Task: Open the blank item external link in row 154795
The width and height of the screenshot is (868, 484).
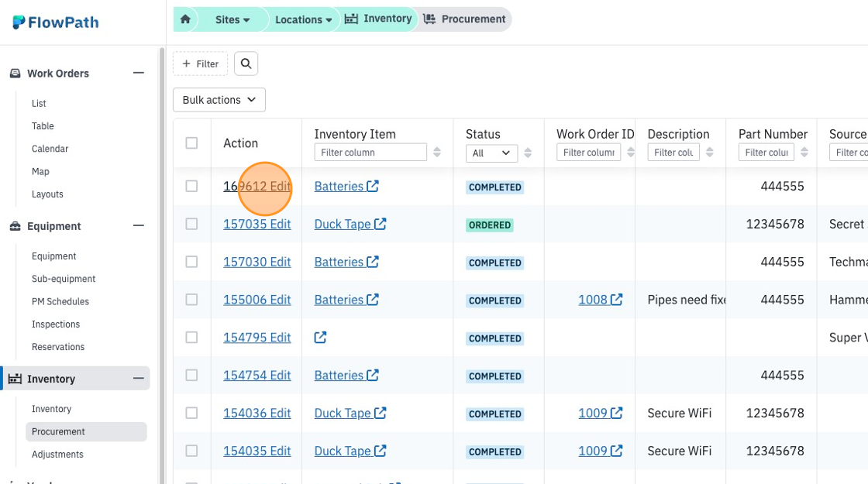Action: [321, 338]
